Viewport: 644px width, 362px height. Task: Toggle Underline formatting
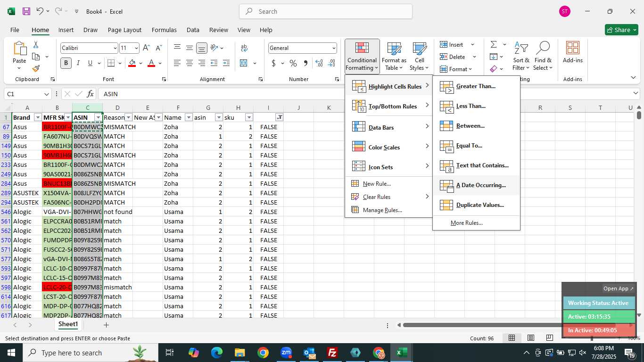pyautogui.click(x=90, y=63)
